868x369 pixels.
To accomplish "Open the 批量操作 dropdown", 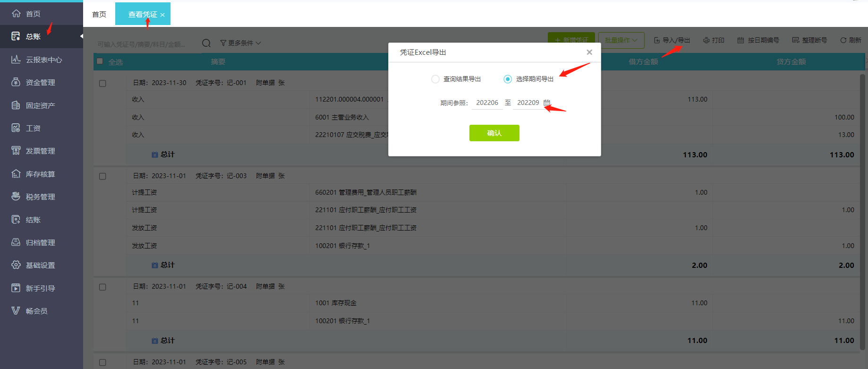I will pos(621,40).
